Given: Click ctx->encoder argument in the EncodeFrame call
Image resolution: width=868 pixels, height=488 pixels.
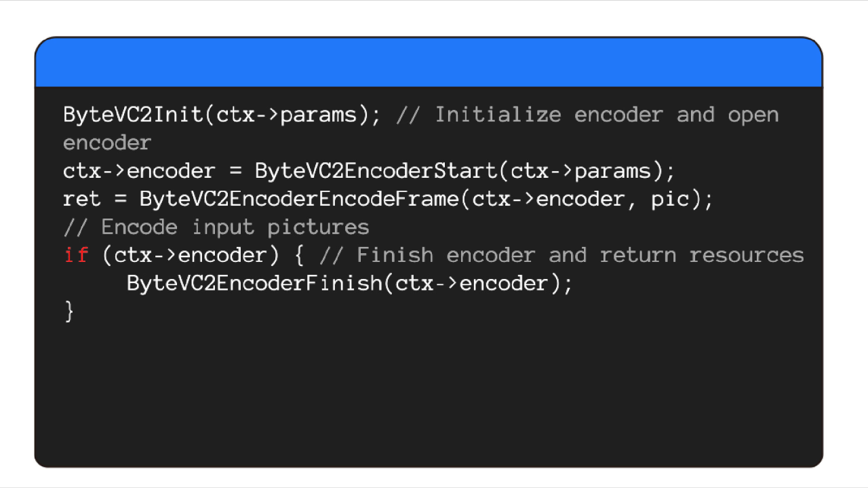Looking at the screenshot, I should point(549,200).
